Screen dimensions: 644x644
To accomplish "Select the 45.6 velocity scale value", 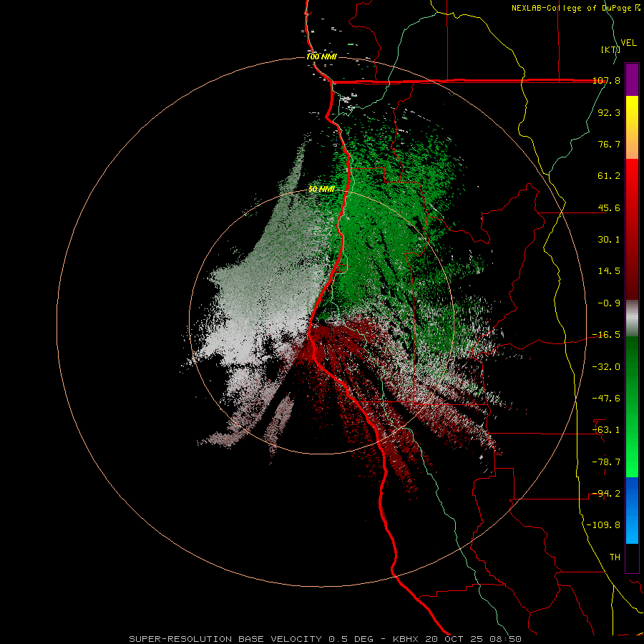I will click(x=609, y=208).
